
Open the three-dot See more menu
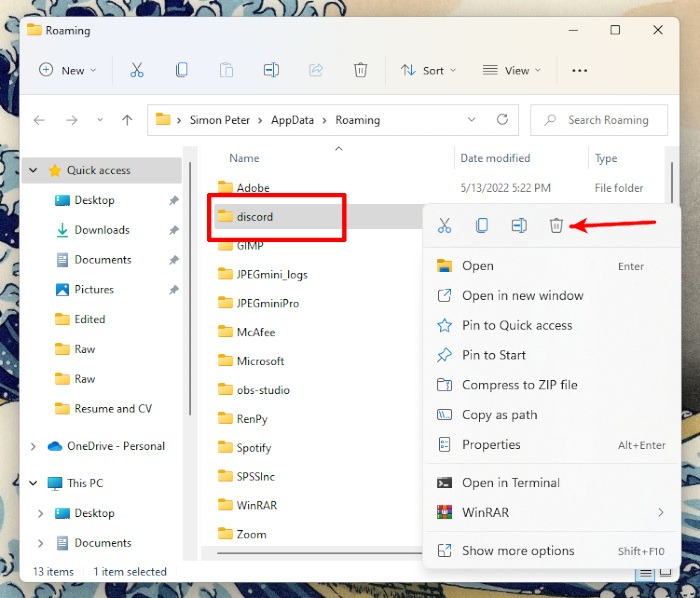[579, 71]
